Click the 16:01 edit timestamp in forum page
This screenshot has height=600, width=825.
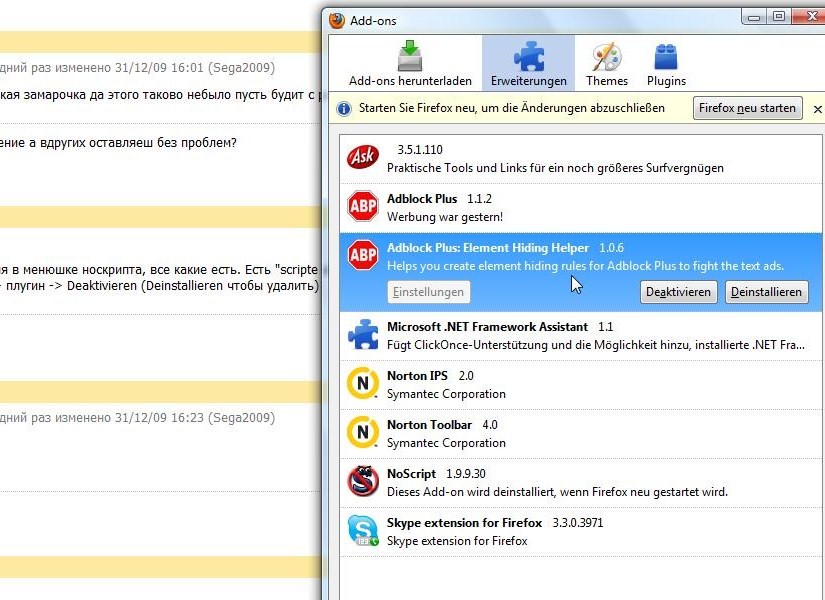point(137,68)
